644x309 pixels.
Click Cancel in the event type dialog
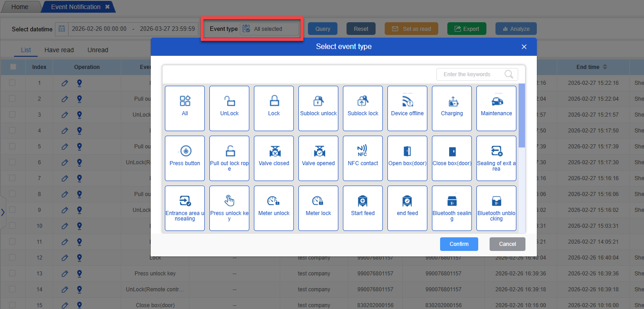[x=507, y=244]
